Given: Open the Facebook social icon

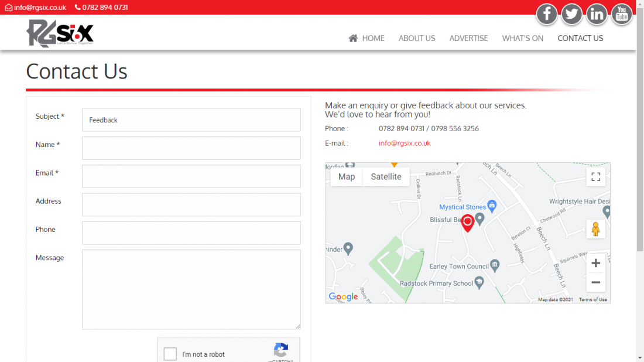Looking at the screenshot, I should point(547,15).
